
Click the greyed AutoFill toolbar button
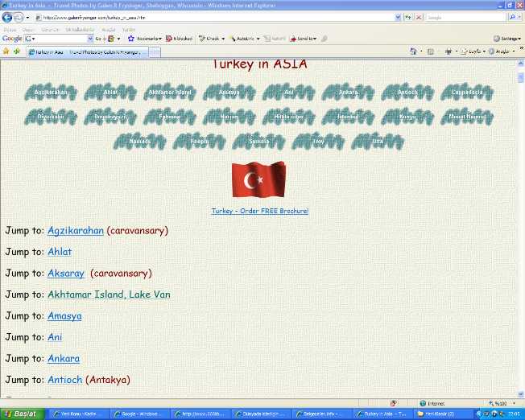coord(275,39)
